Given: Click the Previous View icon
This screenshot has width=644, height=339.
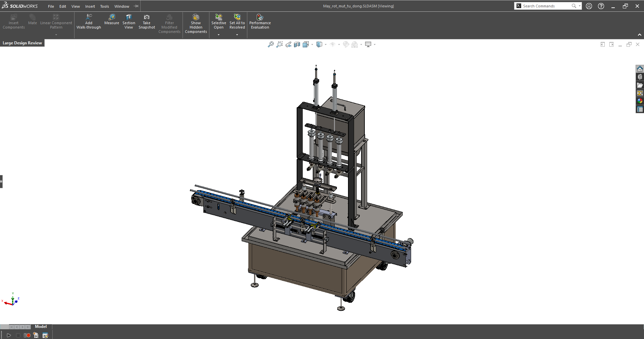Looking at the screenshot, I should (x=288, y=44).
